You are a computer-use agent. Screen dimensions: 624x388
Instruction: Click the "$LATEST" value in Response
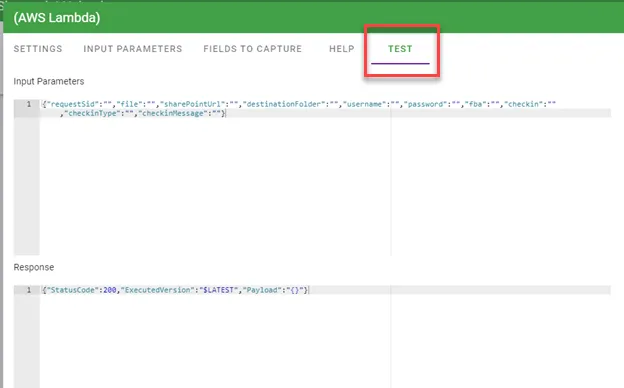218,290
